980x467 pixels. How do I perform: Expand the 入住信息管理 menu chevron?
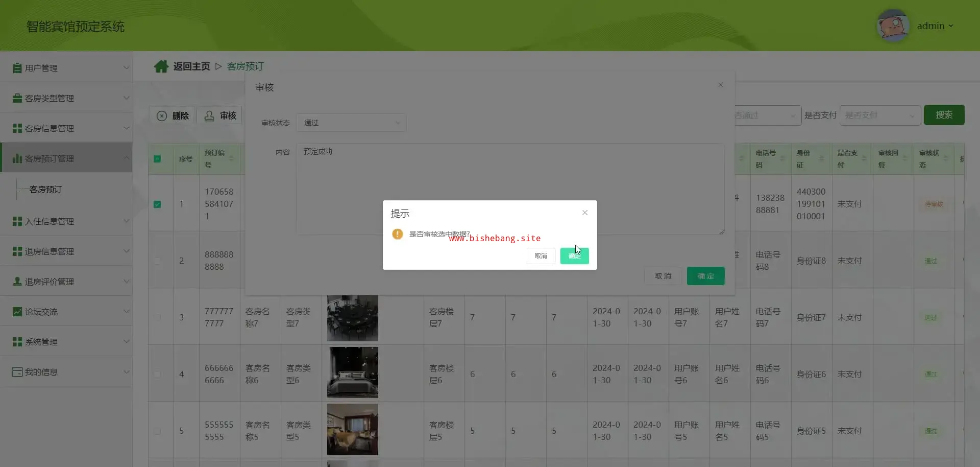click(x=126, y=221)
